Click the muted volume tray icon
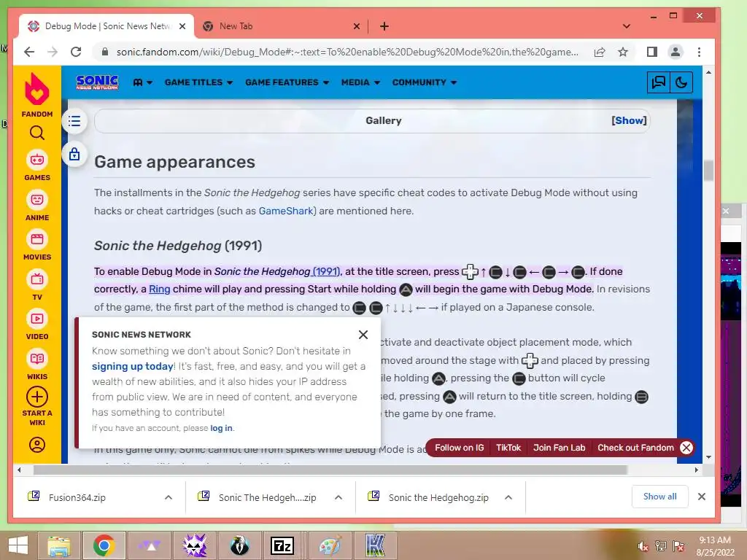 click(x=643, y=546)
